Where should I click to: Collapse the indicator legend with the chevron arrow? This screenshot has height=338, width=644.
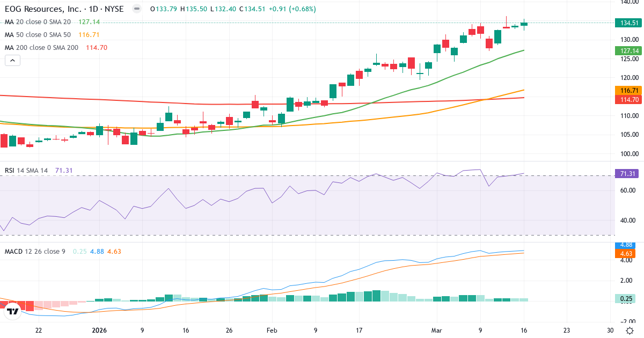click(12, 60)
